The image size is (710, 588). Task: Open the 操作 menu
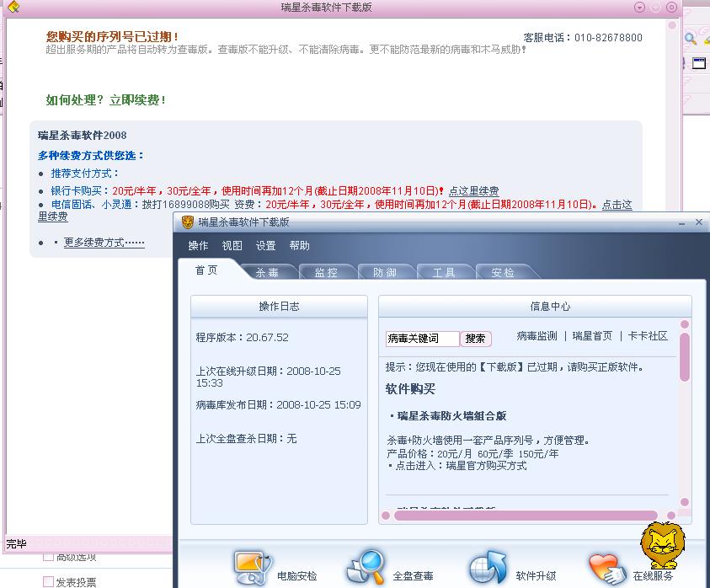click(198, 245)
